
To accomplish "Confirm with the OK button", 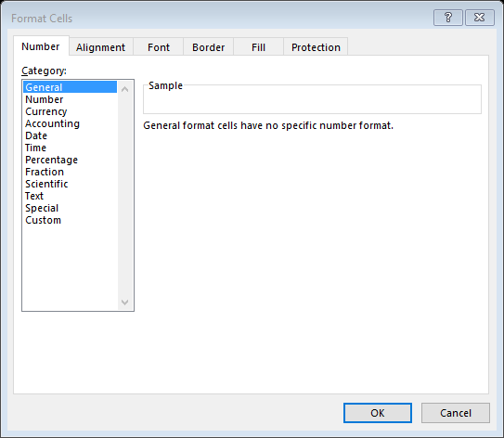I will 378,413.
